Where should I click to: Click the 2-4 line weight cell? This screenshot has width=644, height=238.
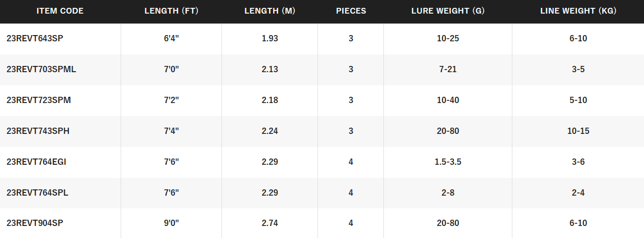[578, 193]
